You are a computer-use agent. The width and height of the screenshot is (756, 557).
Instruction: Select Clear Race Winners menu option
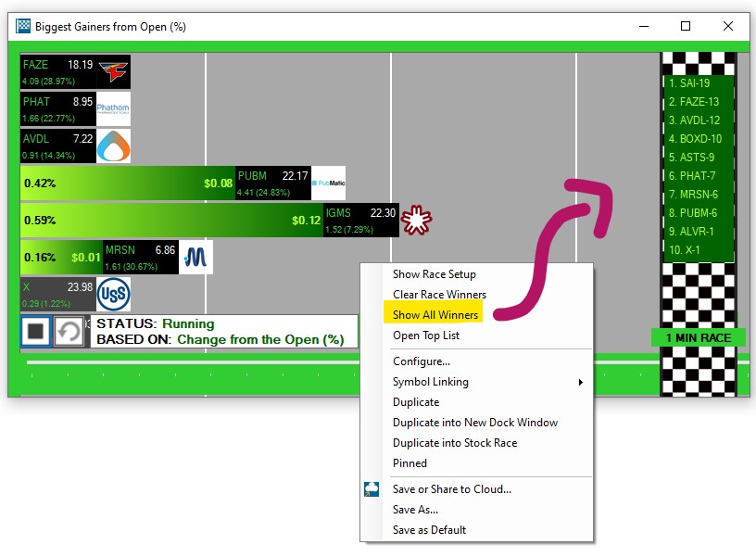pos(439,295)
